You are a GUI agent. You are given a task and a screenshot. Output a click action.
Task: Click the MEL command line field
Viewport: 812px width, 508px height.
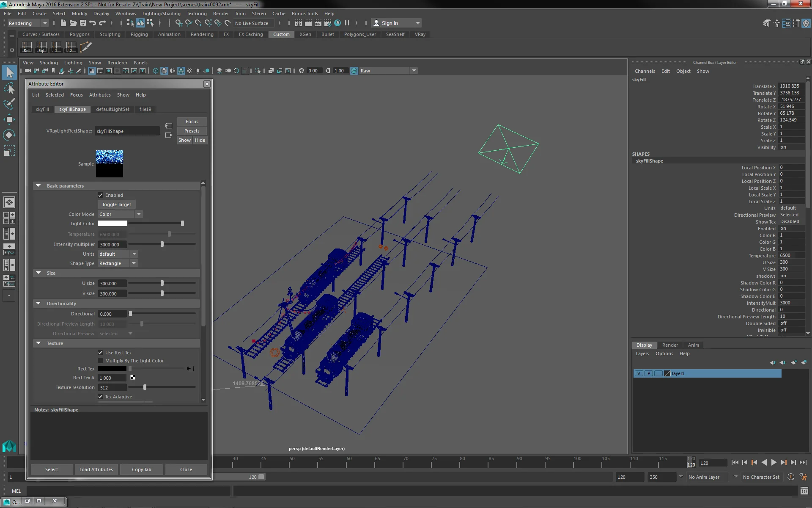tap(129, 491)
